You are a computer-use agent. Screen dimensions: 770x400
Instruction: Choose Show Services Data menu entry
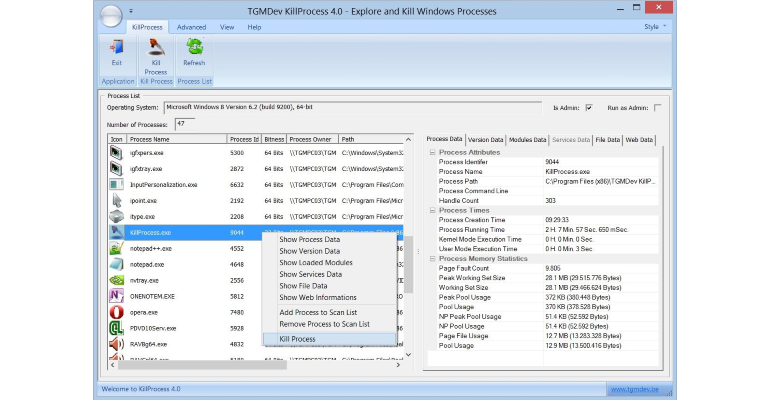(310, 274)
